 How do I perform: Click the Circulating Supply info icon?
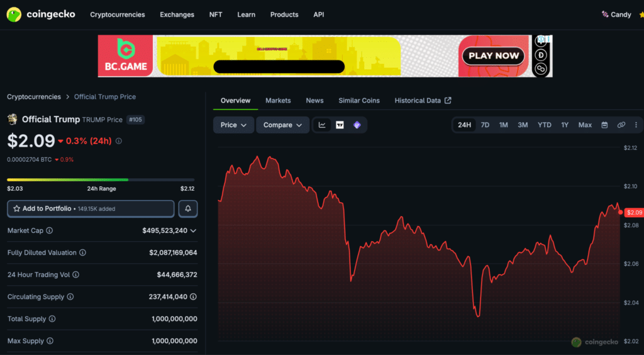[x=70, y=296]
